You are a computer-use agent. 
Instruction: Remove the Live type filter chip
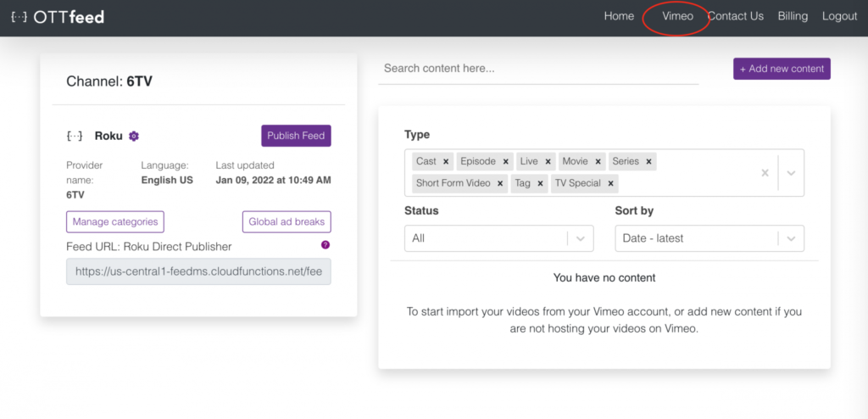[548, 161]
